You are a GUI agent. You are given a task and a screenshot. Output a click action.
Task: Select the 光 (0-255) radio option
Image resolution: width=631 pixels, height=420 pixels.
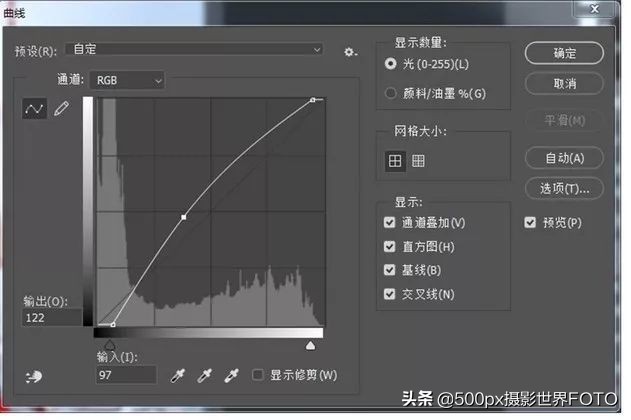[x=390, y=64]
